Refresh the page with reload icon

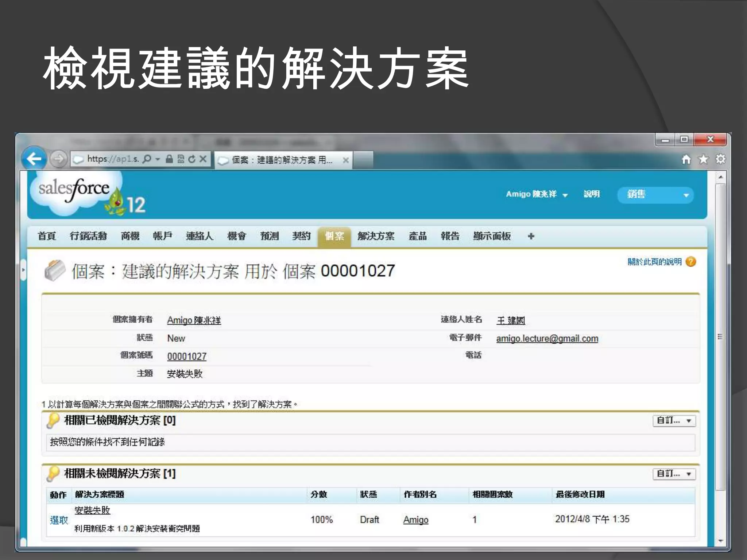click(192, 159)
